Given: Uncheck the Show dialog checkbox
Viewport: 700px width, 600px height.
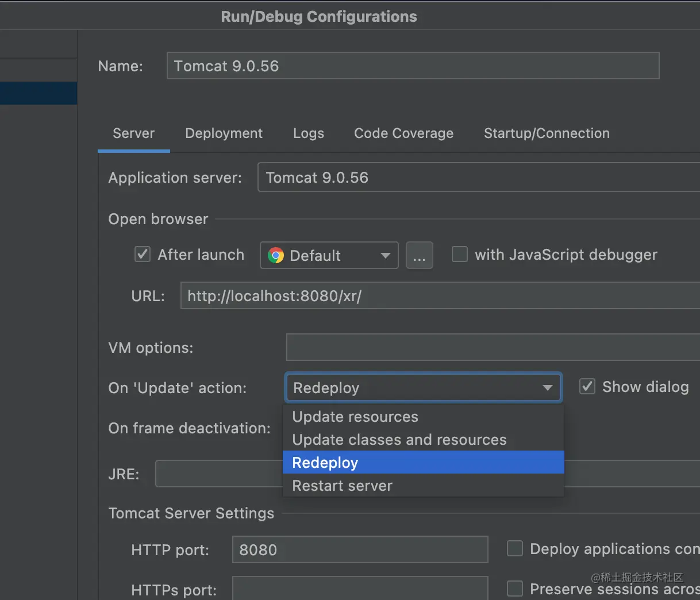Looking at the screenshot, I should tap(587, 386).
